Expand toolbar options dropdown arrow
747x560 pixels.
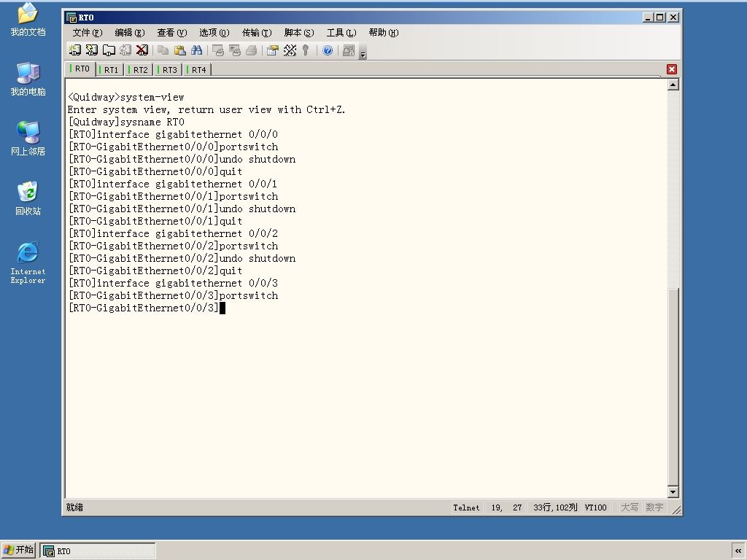tap(363, 53)
